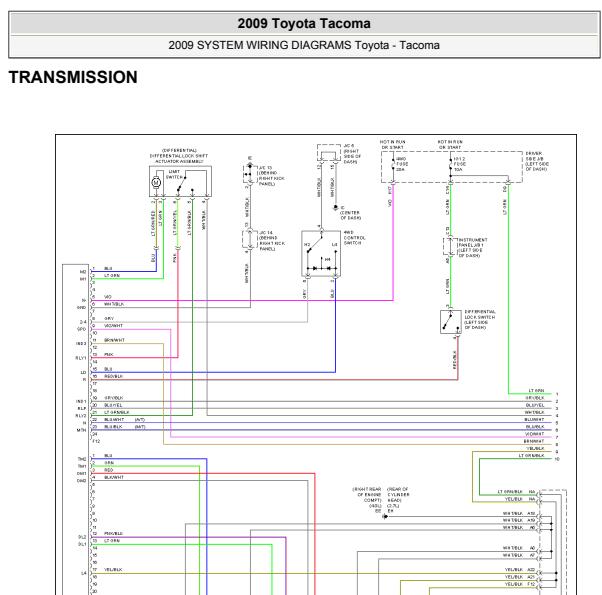Screen dimensions: 602x595
Task: Click the "(REAR OF CYLINDER HEAD)" ground location label
Action: click(x=398, y=495)
